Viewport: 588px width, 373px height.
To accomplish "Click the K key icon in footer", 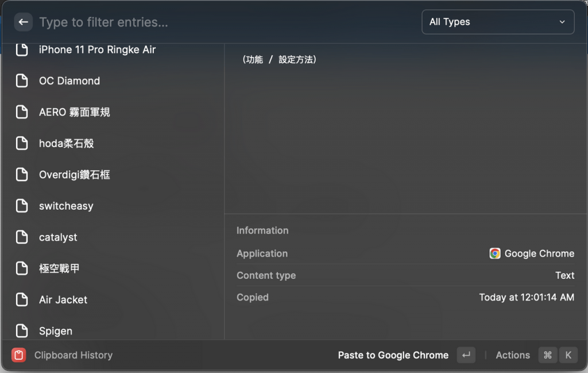I will 568,355.
